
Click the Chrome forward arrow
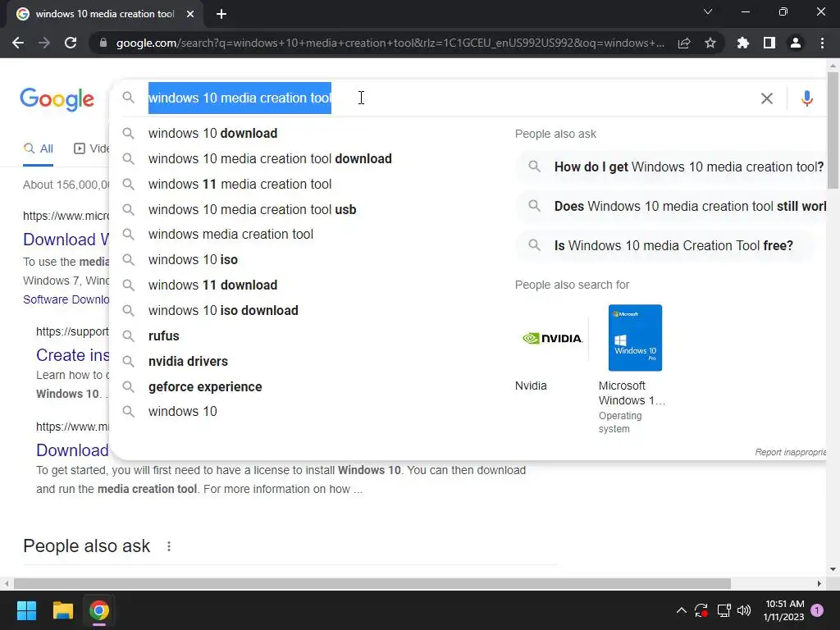point(44,43)
